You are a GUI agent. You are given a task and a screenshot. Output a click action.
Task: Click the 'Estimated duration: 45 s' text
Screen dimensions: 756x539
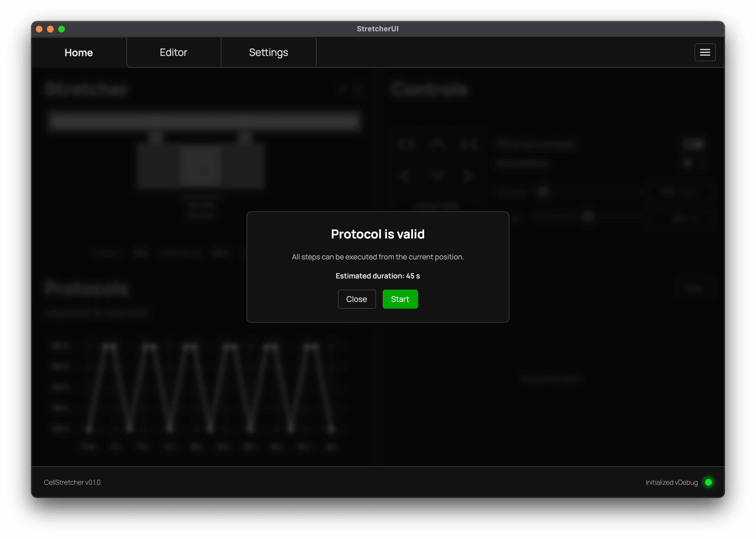(x=378, y=276)
